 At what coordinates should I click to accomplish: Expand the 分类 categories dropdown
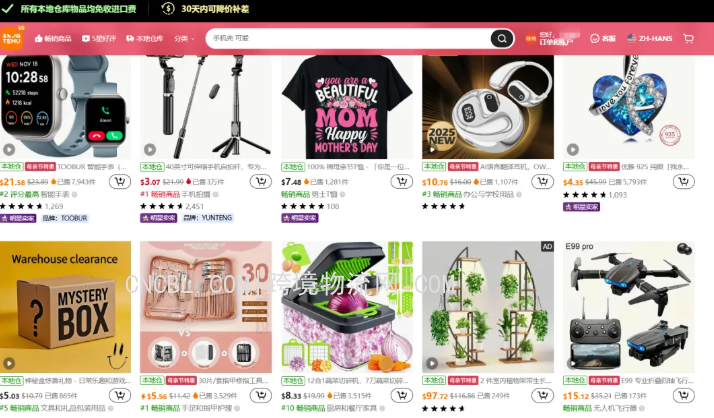coord(184,39)
